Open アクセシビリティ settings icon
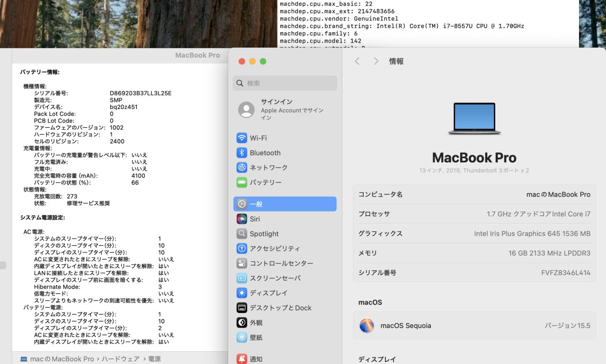 [242, 249]
